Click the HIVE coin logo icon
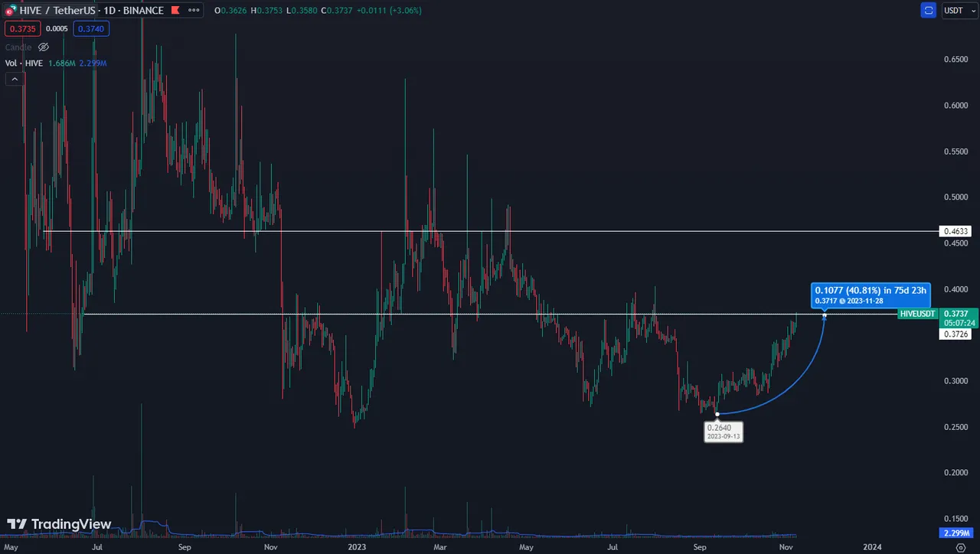Image resolution: width=980 pixels, height=554 pixels. click(11, 11)
